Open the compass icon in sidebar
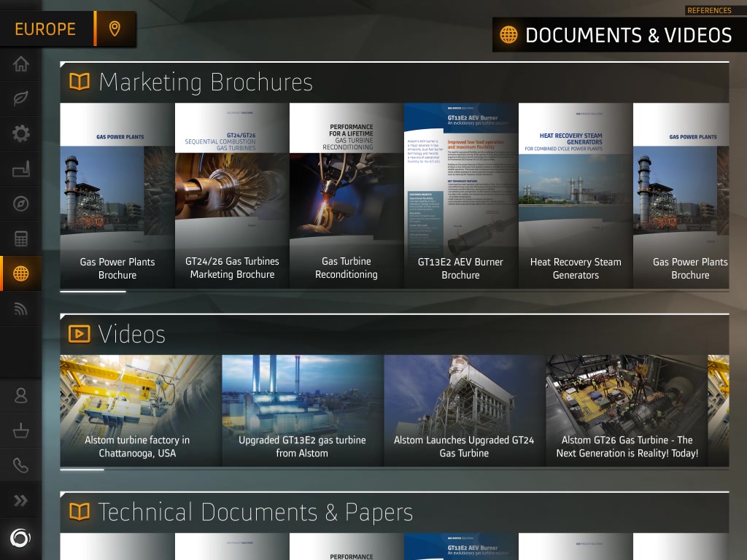Screen dimensions: 747x560 point(21,204)
